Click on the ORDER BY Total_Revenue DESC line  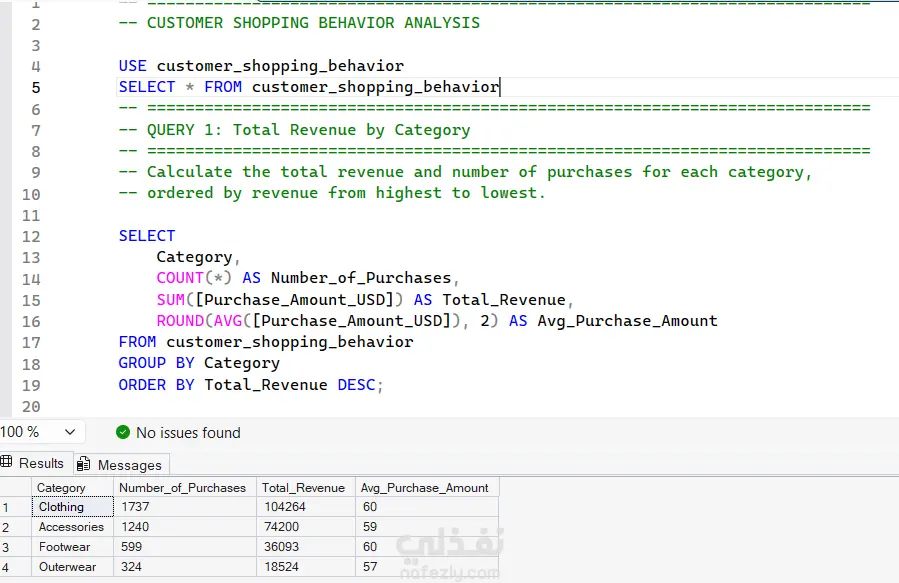tap(250, 384)
